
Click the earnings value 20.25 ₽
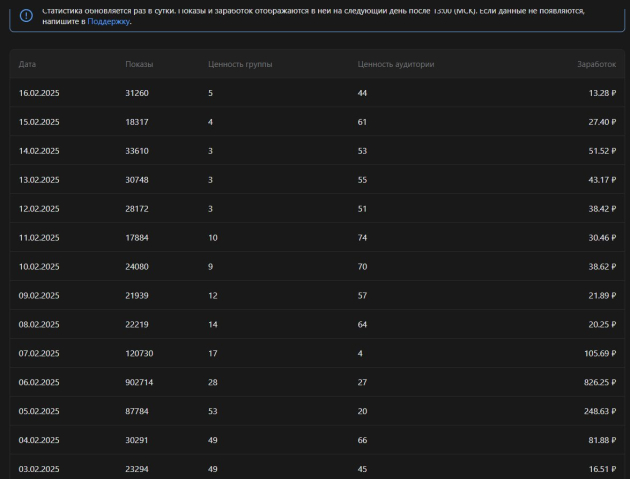click(x=602, y=325)
